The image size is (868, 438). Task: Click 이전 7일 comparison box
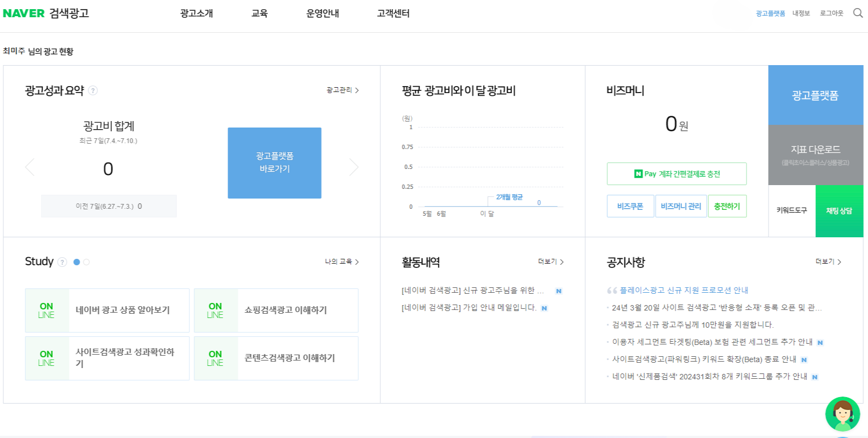click(109, 206)
